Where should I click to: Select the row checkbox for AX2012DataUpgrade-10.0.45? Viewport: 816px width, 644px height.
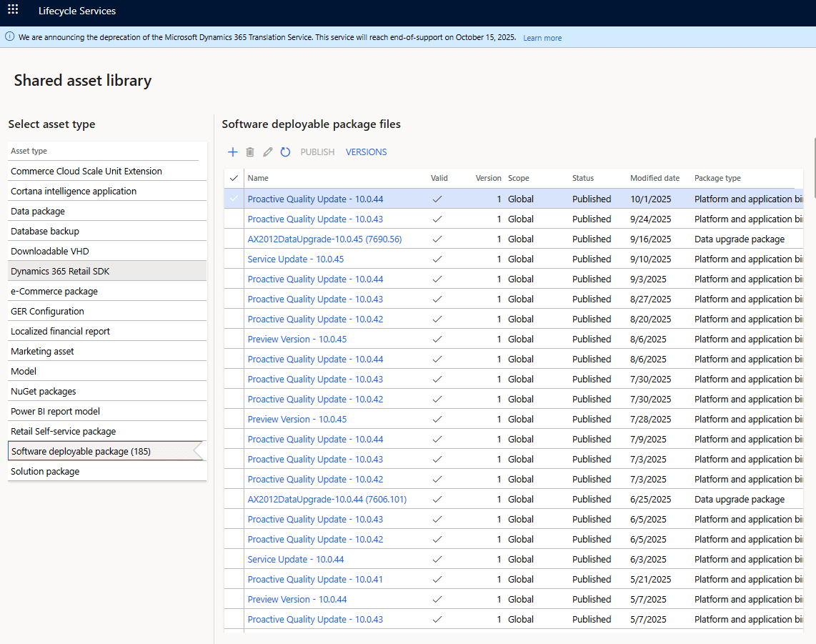tap(234, 239)
